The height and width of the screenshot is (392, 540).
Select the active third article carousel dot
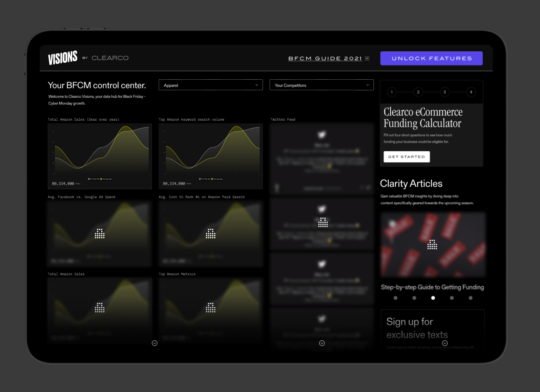pos(433,298)
